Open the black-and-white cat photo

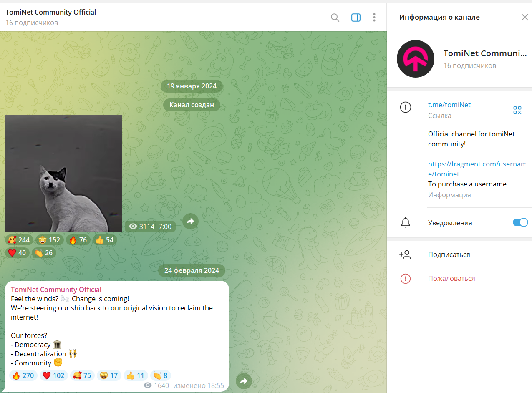point(63,174)
